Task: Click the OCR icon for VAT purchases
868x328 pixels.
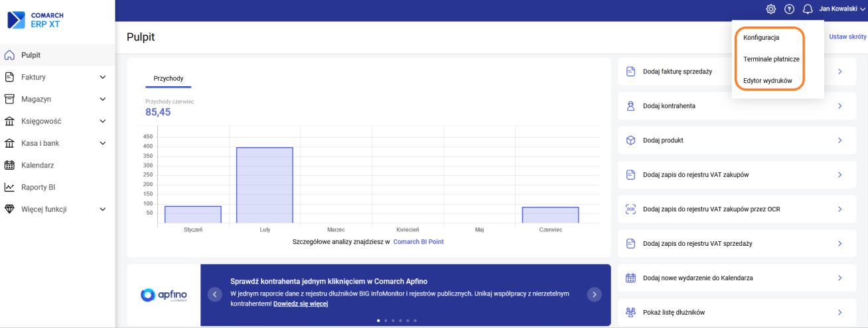Action: coord(630,209)
